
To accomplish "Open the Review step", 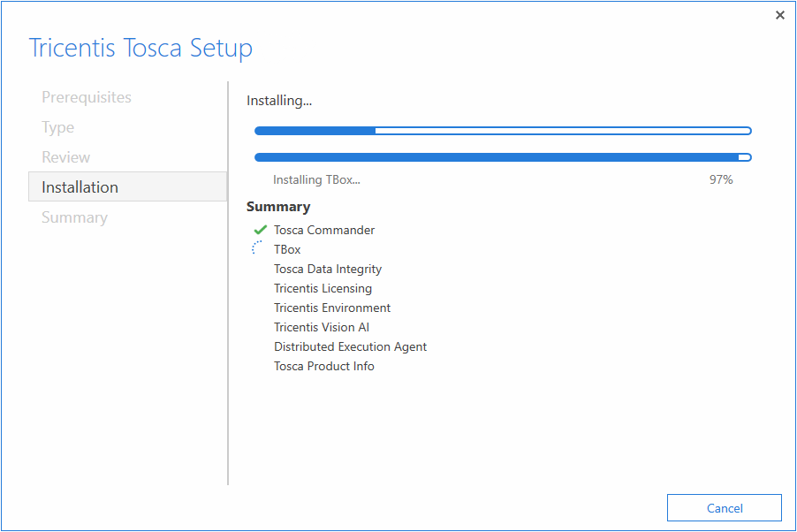I will (66, 157).
